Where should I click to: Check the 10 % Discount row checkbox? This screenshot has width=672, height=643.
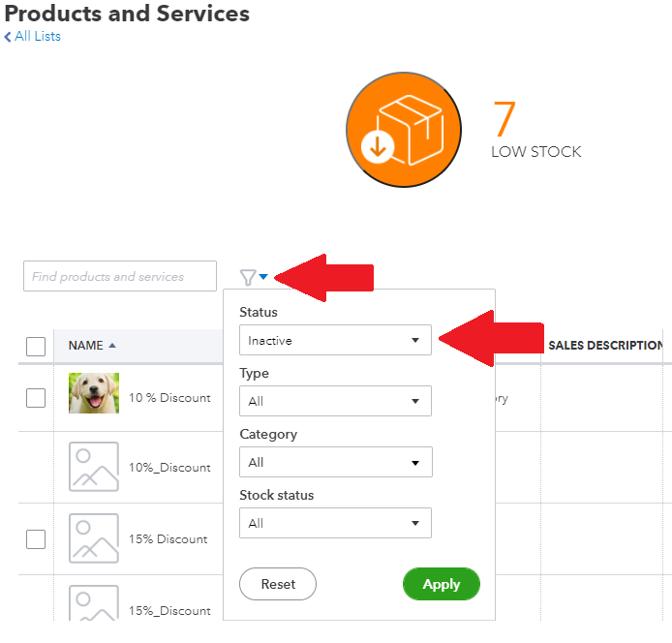coord(36,397)
